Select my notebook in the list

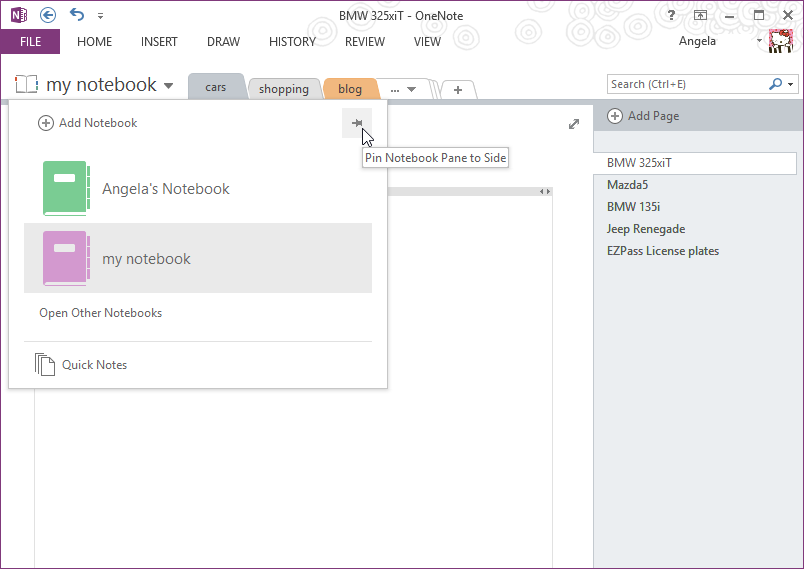[x=198, y=258]
